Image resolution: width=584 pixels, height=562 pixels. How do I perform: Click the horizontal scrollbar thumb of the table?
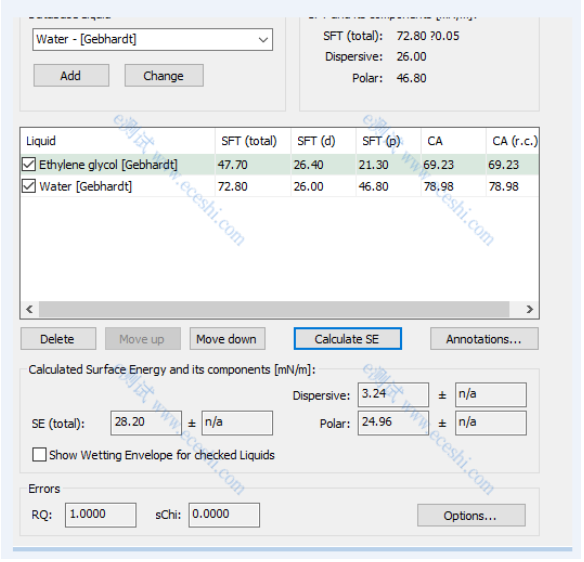(x=274, y=309)
